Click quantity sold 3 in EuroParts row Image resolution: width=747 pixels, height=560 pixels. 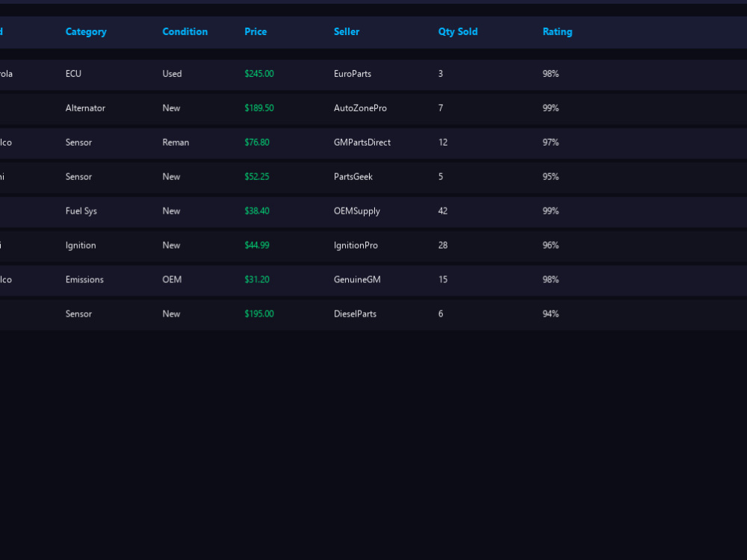coord(441,74)
